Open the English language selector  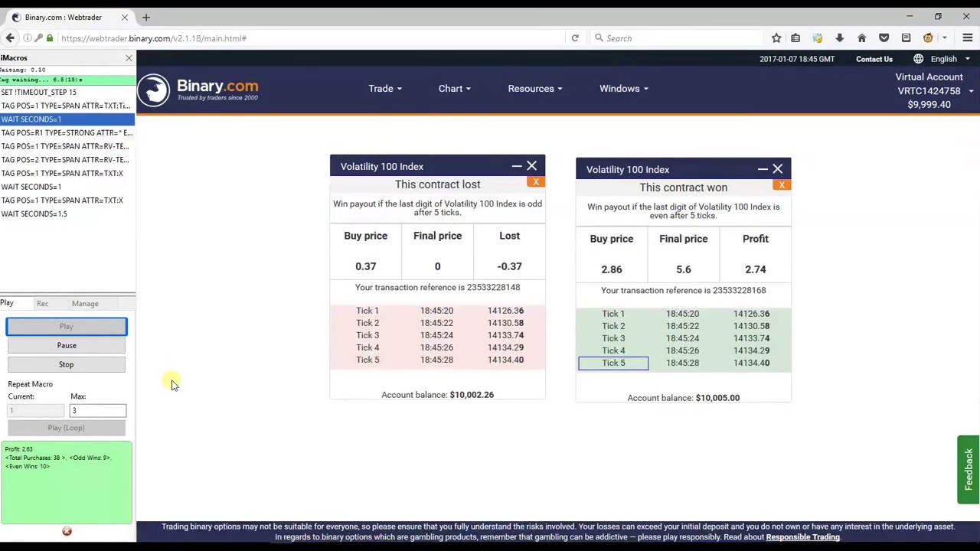[x=949, y=59]
